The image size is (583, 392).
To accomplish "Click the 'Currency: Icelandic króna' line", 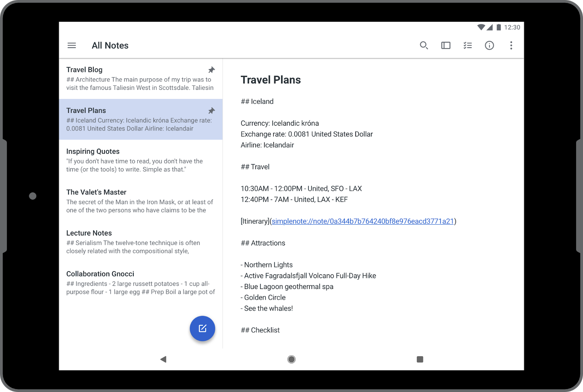I will [x=280, y=123].
